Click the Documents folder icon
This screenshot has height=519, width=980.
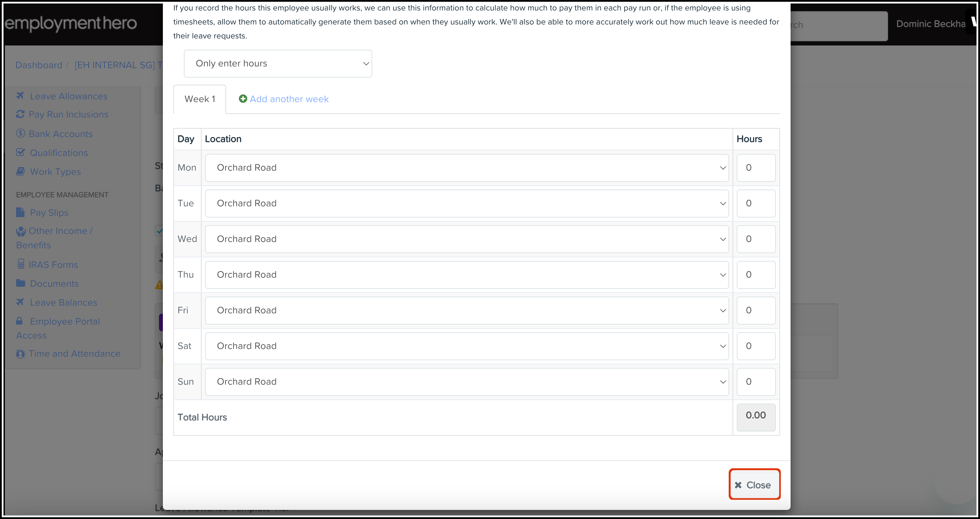(x=21, y=283)
